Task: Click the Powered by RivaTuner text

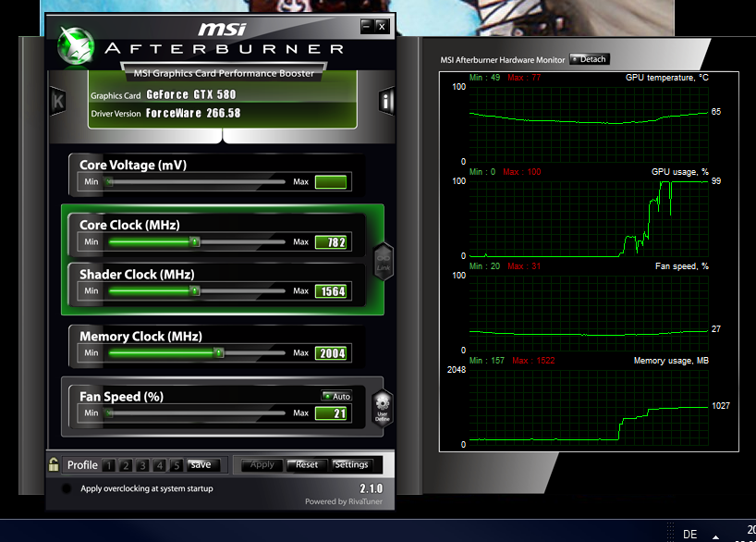Action: point(344,502)
